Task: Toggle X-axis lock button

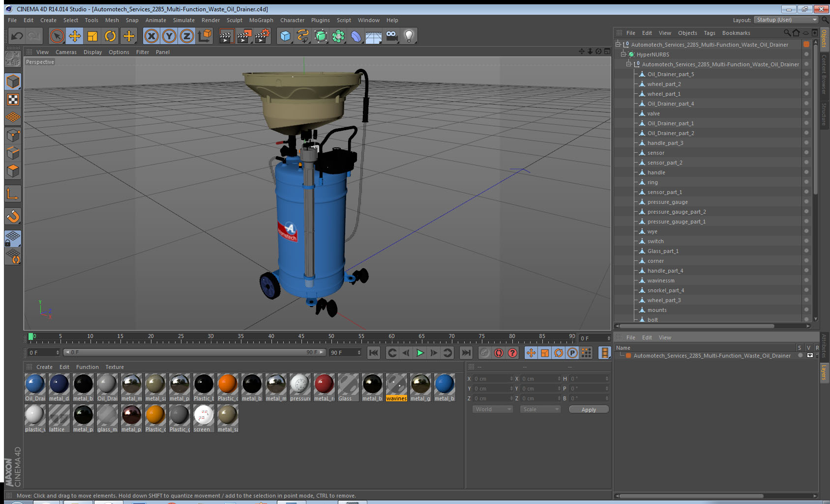Action: point(151,36)
